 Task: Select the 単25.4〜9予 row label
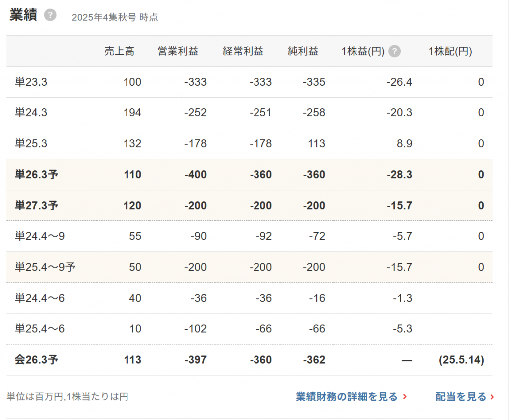point(45,267)
